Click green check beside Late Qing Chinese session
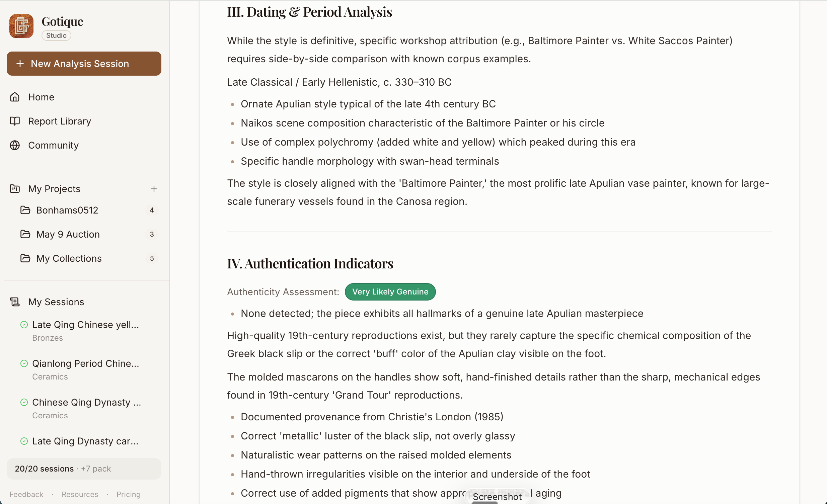 (24, 325)
